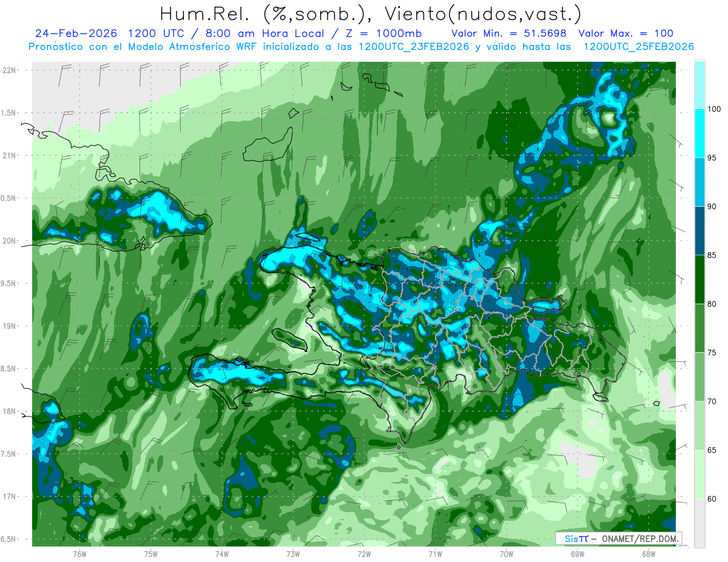
Task: Select the '7.5N' latitude label
Action: [8, 453]
